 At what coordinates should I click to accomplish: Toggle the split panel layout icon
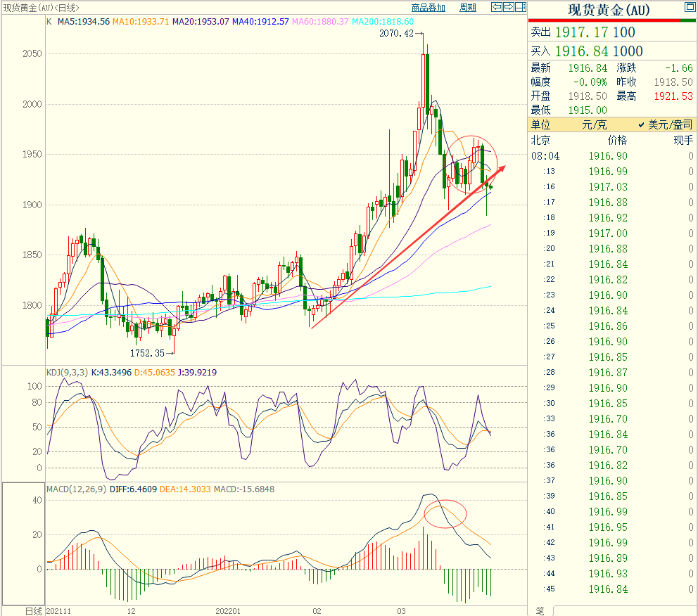point(520,8)
